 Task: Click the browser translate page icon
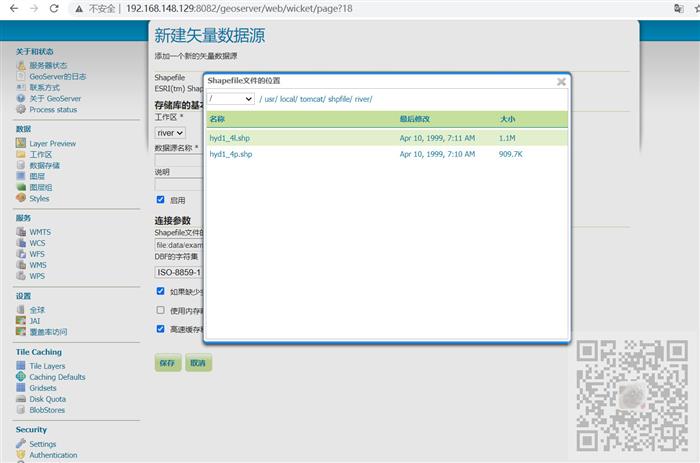tap(679, 8)
